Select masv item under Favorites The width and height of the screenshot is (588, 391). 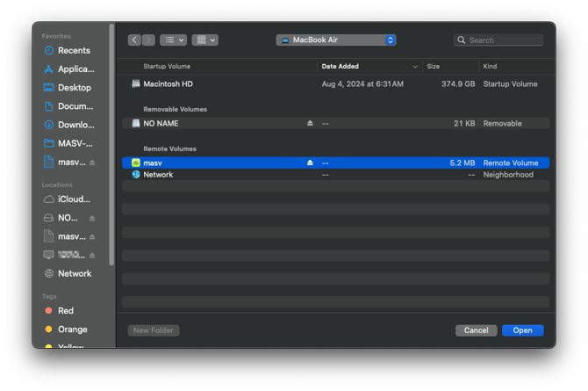[x=64, y=163]
